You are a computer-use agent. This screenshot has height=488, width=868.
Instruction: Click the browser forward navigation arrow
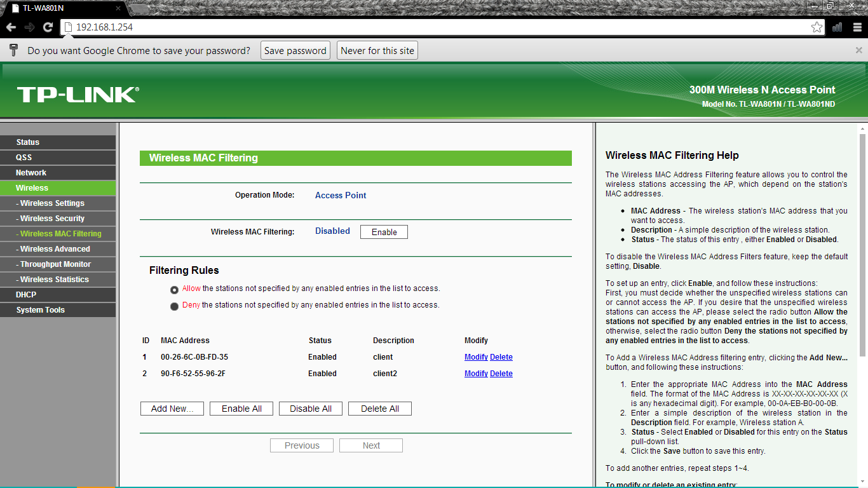click(x=29, y=27)
